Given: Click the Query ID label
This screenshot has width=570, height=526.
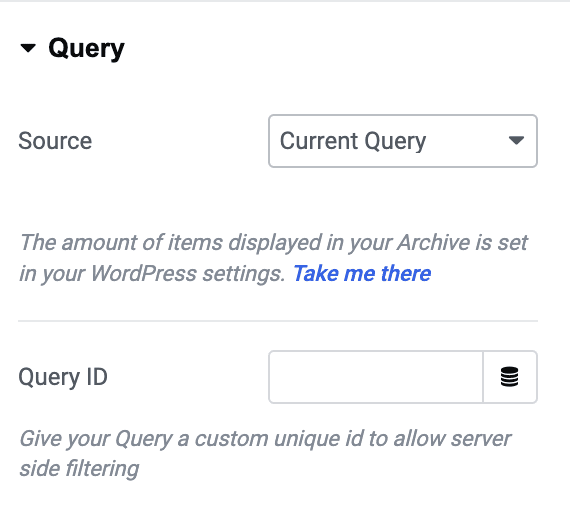Looking at the screenshot, I should click(x=63, y=377).
